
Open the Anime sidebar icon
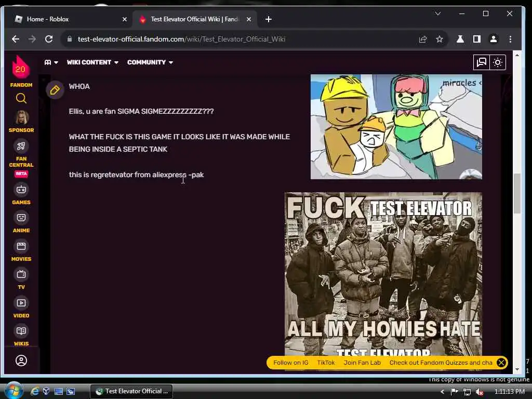pyautogui.click(x=21, y=218)
